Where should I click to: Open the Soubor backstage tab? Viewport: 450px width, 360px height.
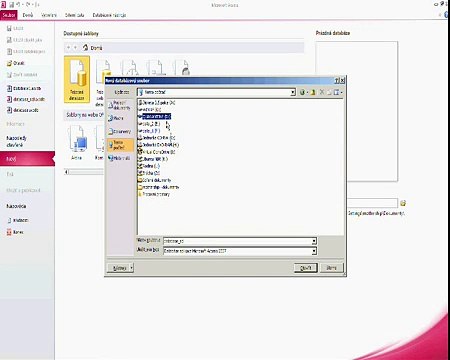click(x=9, y=15)
